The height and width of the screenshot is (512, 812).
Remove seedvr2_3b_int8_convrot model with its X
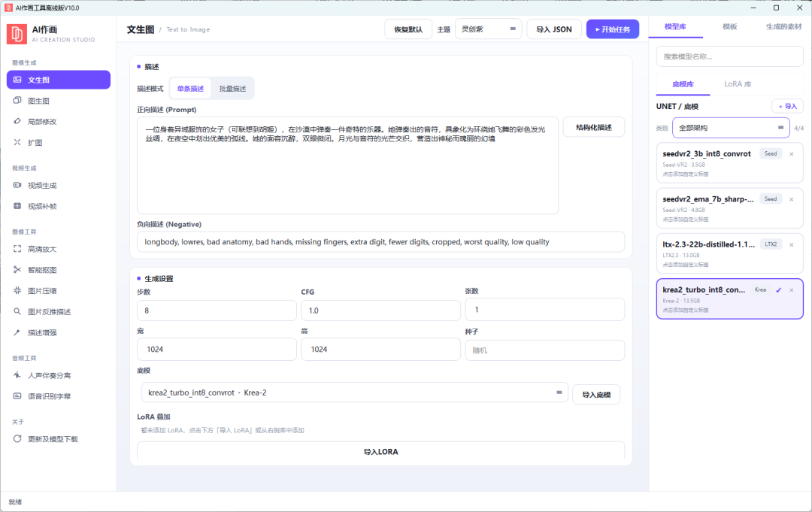click(791, 154)
